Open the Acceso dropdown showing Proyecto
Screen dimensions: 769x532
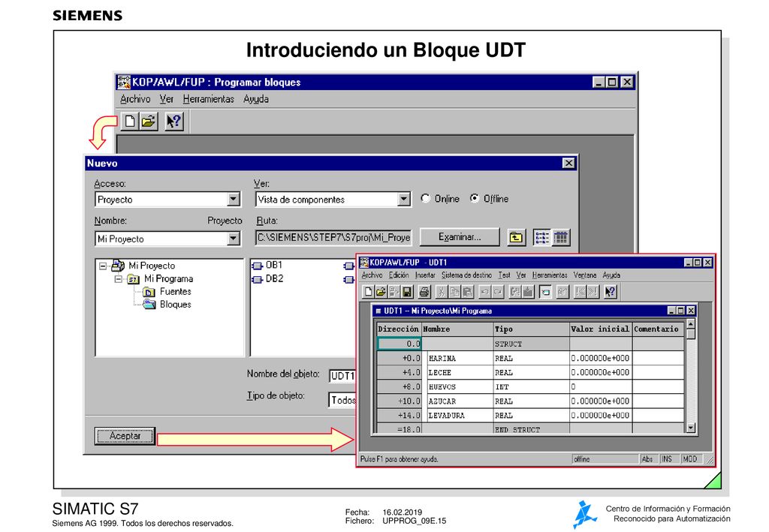point(234,199)
